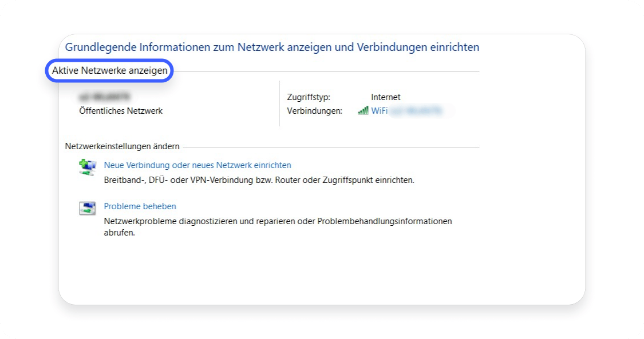Open the WiFi connection link
Viewport: 644px width, 339px height.
point(379,111)
